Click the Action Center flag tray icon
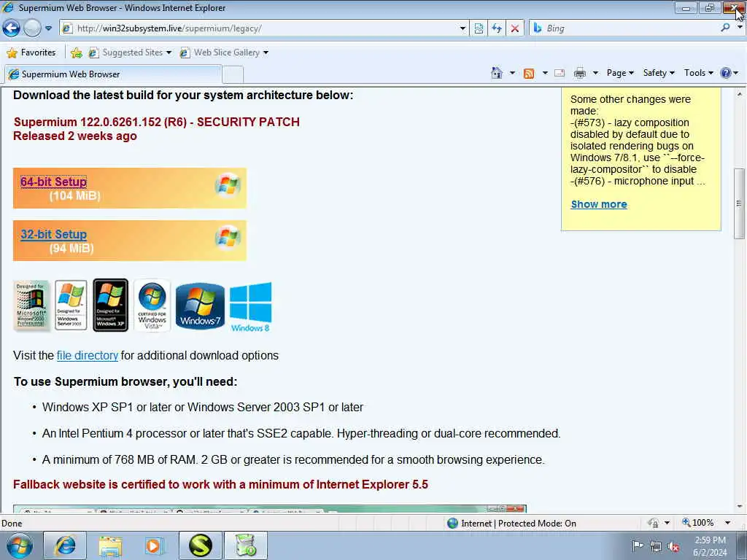Viewport: 747px width, 560px height. click(x=637, y=546)
